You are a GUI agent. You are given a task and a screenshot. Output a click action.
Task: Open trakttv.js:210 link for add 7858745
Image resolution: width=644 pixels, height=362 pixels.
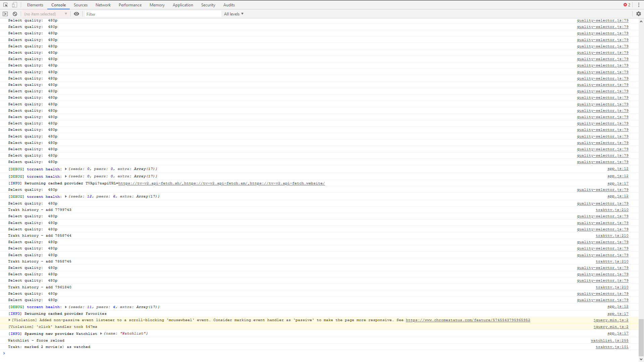point(612,261)
